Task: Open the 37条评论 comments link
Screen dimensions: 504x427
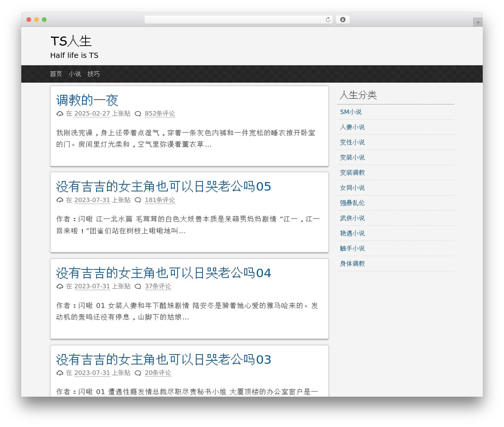Action: [158, 286]
